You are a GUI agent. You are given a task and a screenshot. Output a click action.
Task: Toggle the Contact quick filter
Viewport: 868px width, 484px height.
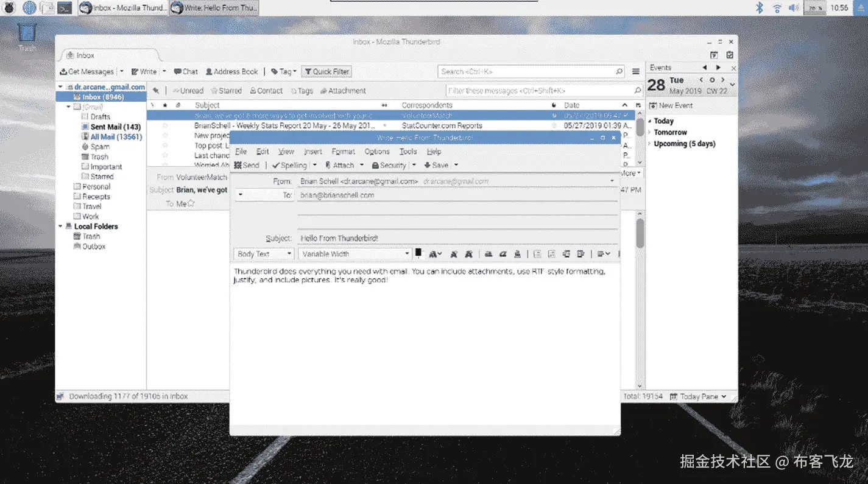point(266,91)
